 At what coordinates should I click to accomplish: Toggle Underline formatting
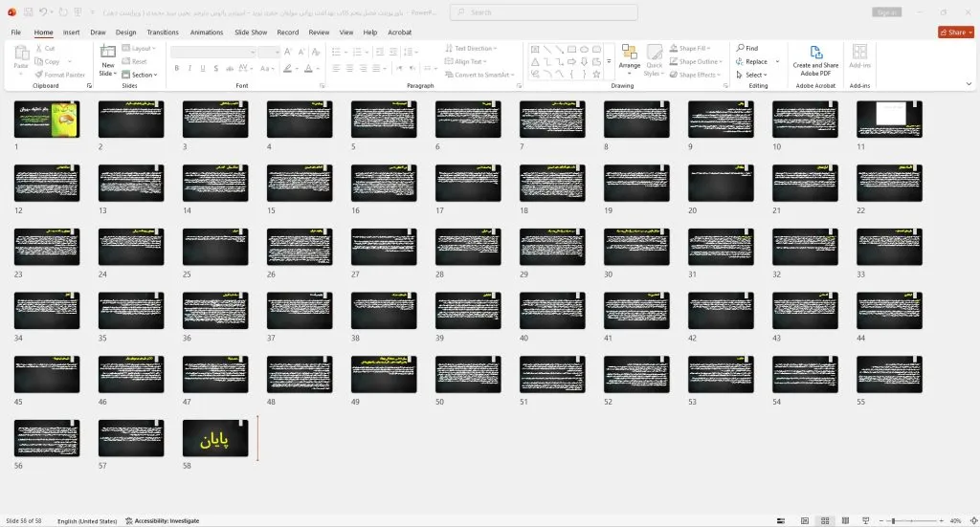coord(203,68)
